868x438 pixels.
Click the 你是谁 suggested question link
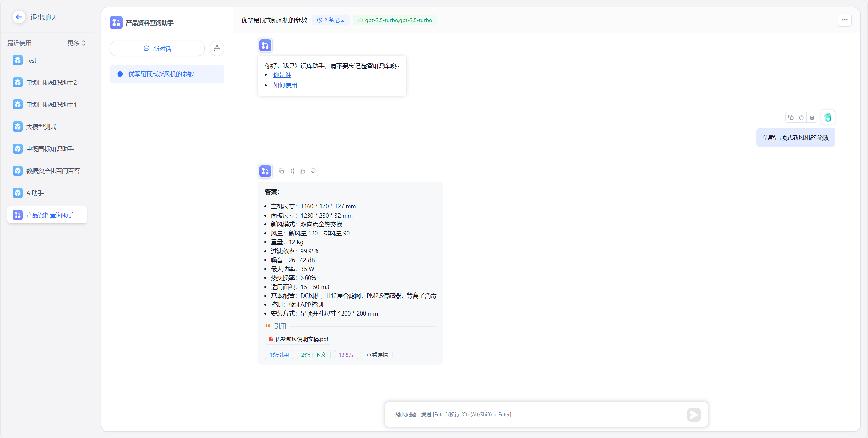[282, 74]
